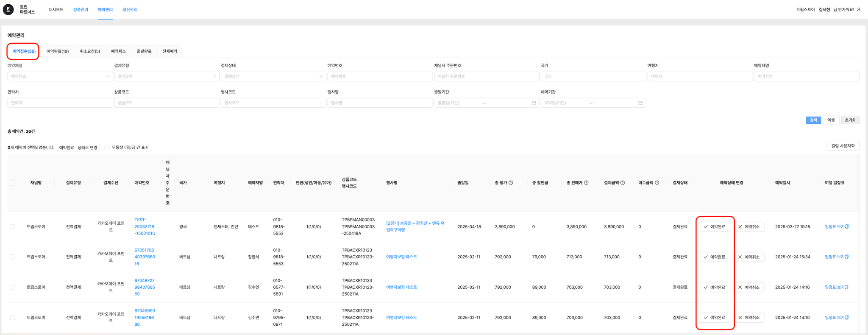Open 예약관리 in the top navigation
868x335 pixels.
pos(105,9)
